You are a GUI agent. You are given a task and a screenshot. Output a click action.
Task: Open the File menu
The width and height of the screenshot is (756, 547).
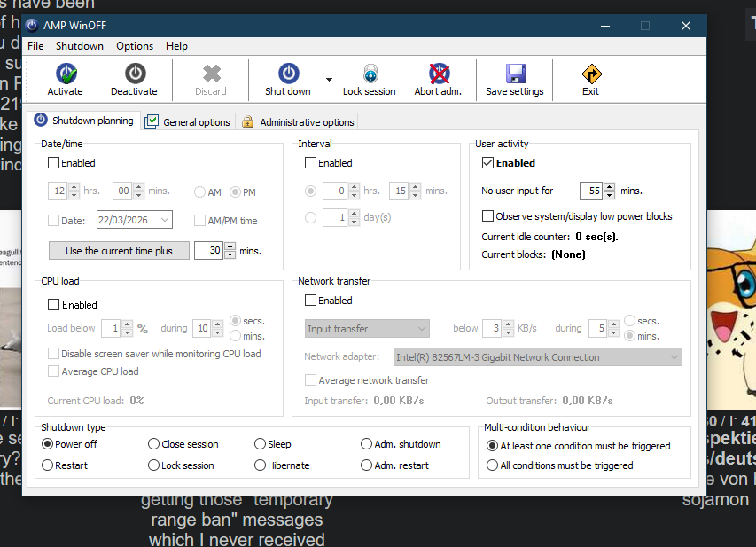point(35,46)
